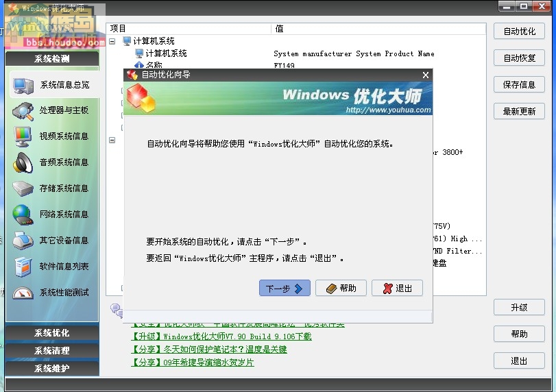Image resolution: width=556 pixels, height=392 pixels.
Task: Click the 自动优化 button
Action: [x=519, y=32]
